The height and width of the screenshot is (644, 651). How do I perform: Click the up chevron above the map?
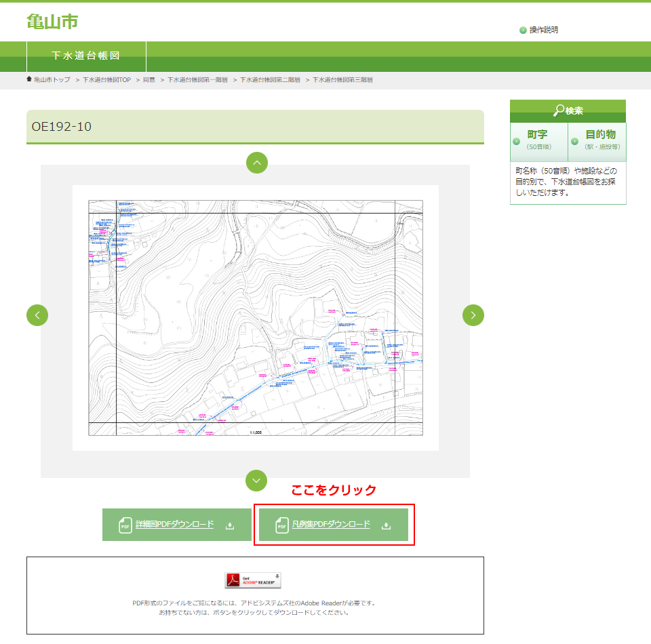pos(256,163)
